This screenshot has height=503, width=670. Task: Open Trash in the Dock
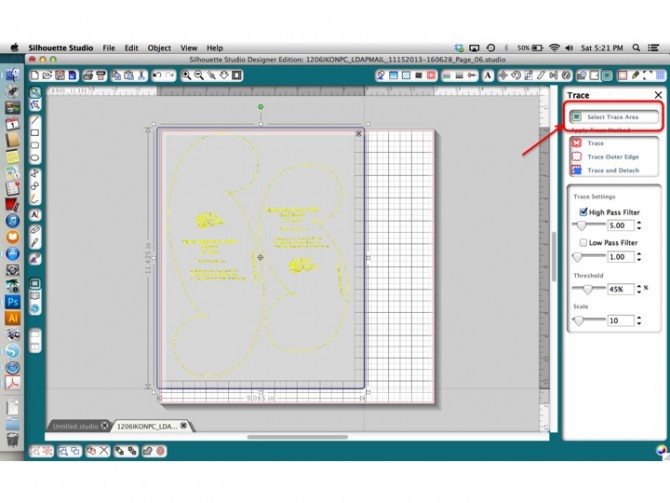coord(12,439)
